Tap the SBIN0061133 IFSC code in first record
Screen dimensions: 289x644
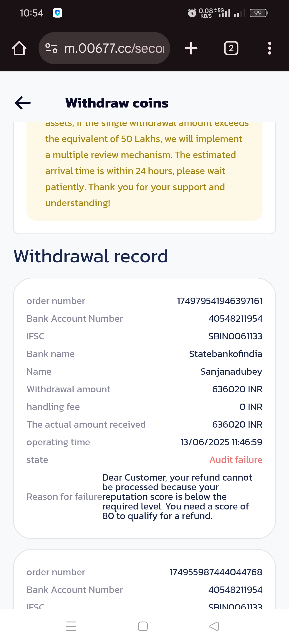pos(235,336)
